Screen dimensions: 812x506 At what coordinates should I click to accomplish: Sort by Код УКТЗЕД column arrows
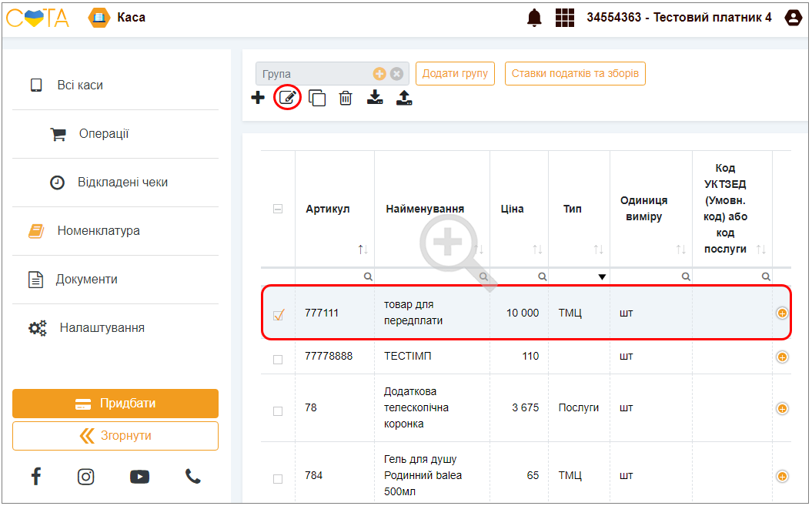[x=760, y=250]
